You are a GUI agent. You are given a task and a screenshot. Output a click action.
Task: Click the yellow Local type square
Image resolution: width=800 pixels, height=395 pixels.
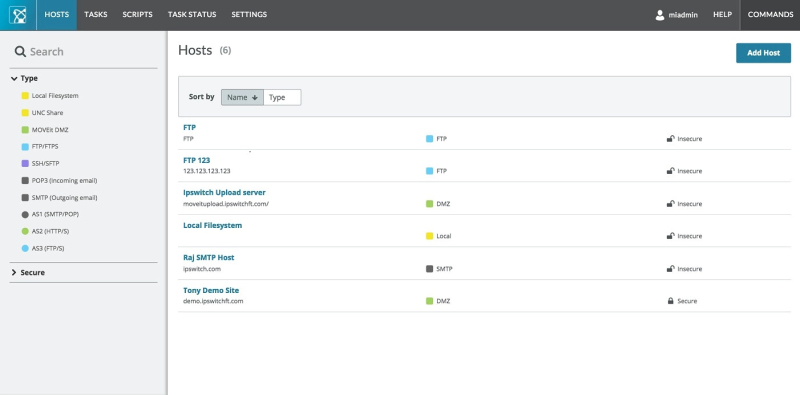(430, 236)
